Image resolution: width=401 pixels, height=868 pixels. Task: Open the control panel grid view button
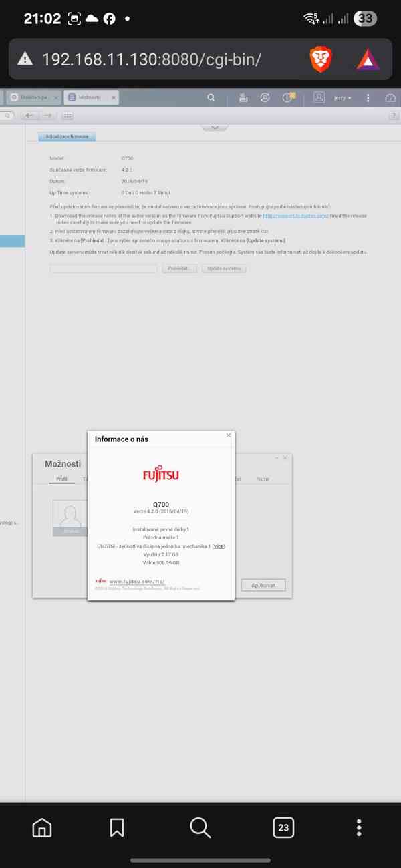click(68, 116)
